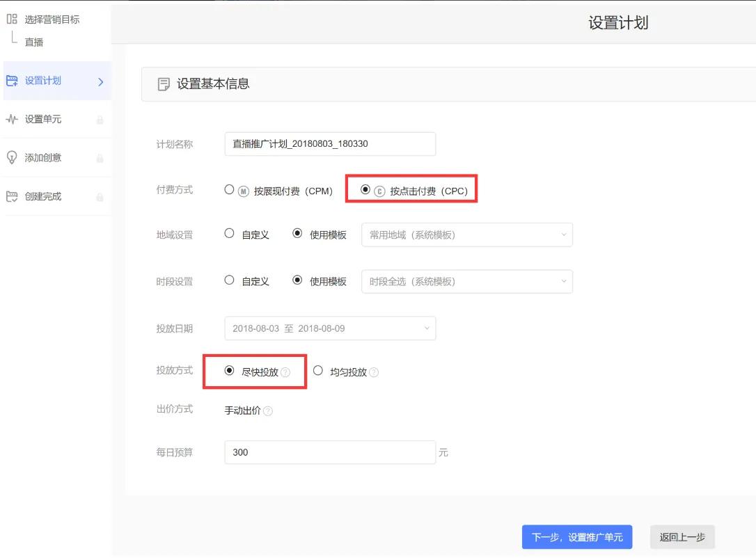Select 按展现付费 (CPM) payment option
Viewport: 756px width, 558px height.
click(x=228, y=189)
